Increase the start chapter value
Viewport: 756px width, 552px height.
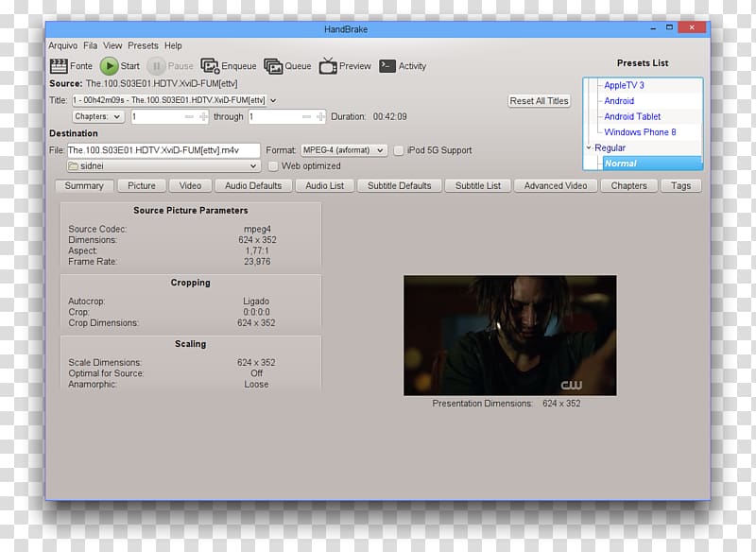click(x=203, y=116)
